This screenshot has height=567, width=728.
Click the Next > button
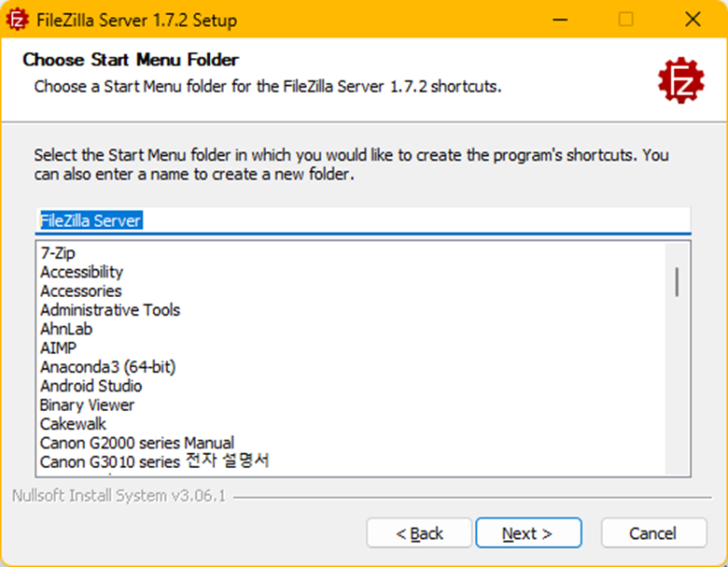[x=528, y=533]
